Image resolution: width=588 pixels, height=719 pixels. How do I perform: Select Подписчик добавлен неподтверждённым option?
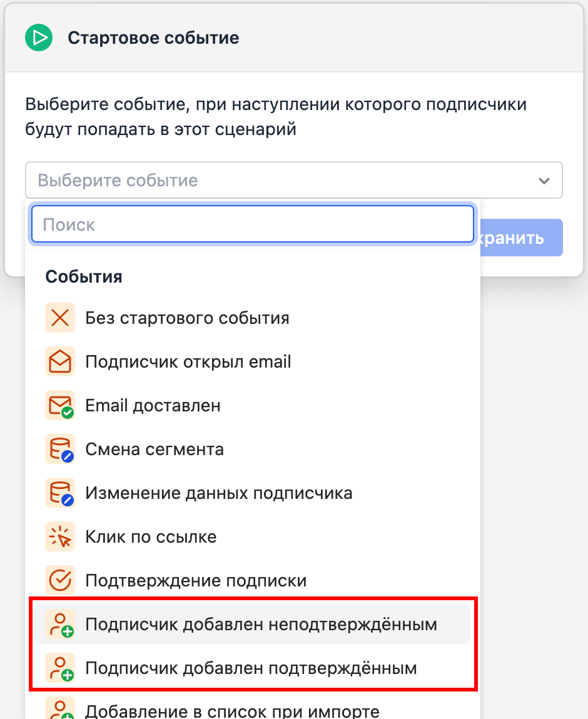(x=252, y=624)
